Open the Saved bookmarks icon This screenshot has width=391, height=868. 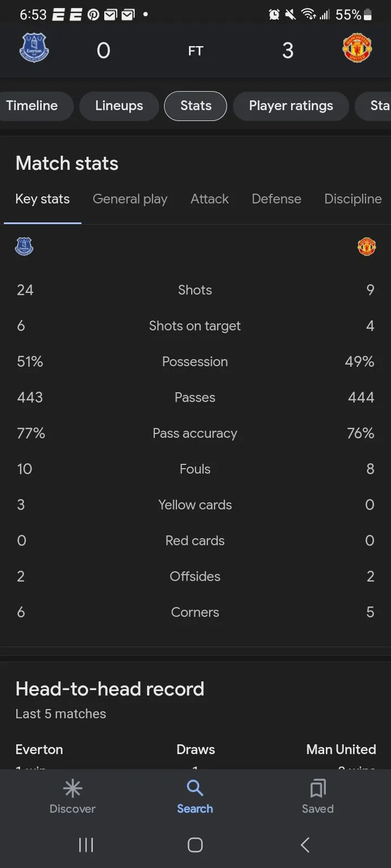pos(318,788)
